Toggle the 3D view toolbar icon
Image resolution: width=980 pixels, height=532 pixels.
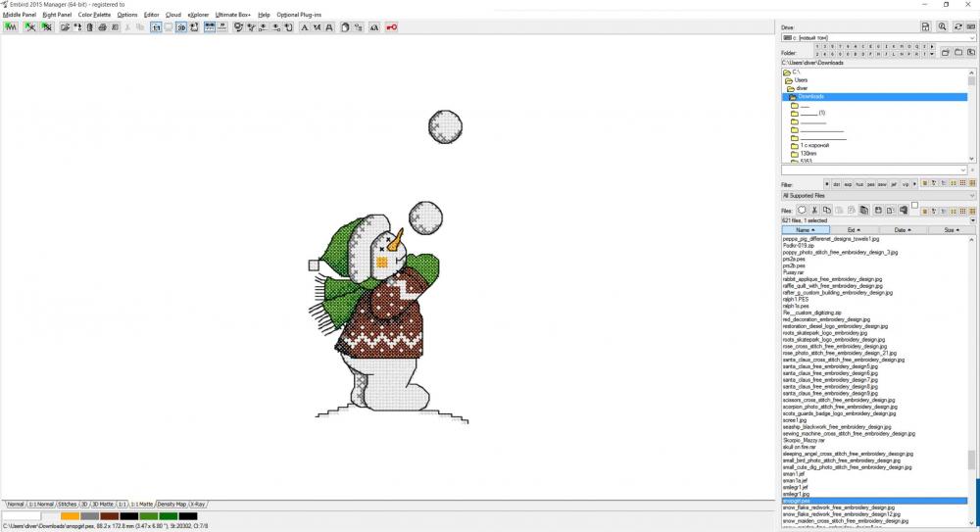pos(181,26)
